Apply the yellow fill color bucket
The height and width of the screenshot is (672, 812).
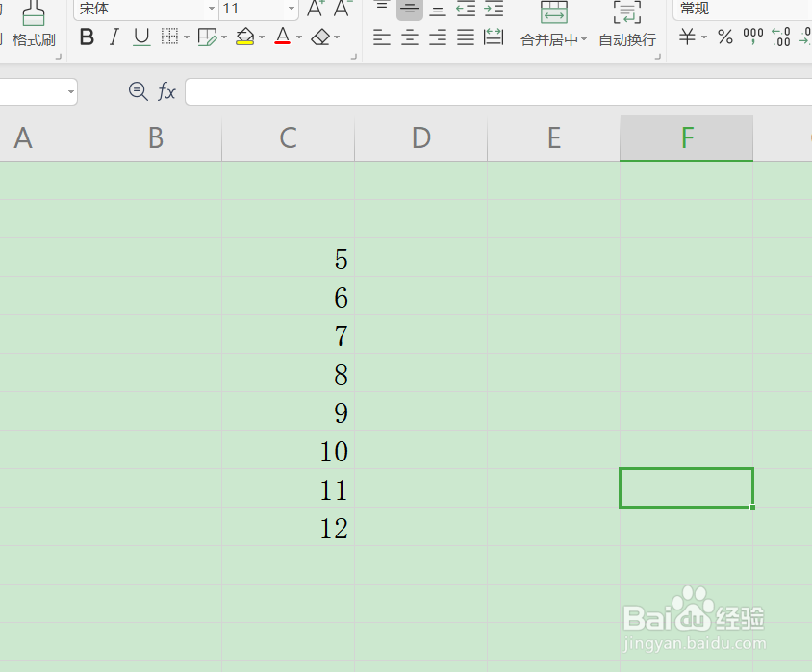(x=245, y=37)
